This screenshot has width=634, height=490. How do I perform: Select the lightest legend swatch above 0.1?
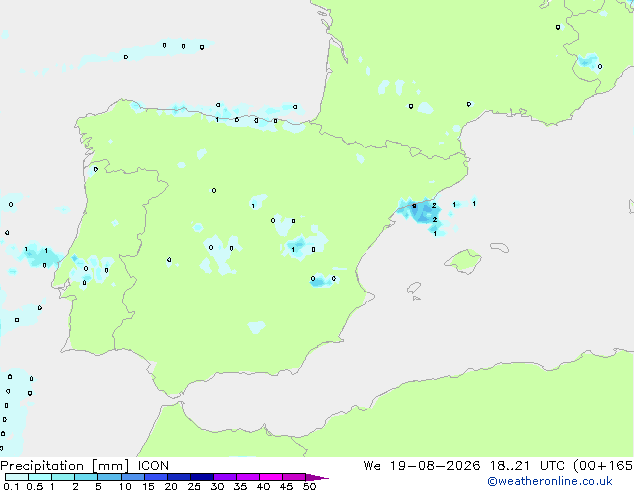[17, 477]
